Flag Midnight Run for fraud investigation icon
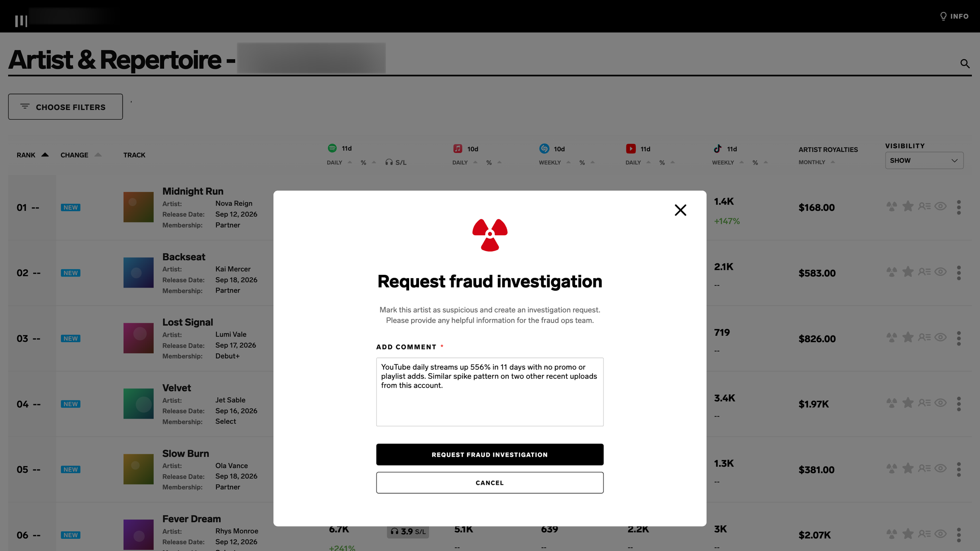This screenshot has height=551, width=980. pos(891,206)
